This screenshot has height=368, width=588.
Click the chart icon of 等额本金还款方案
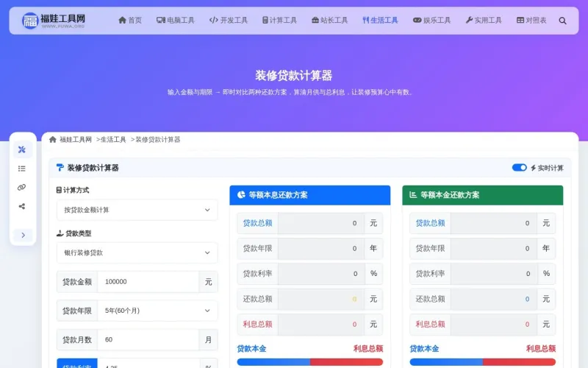413,195
